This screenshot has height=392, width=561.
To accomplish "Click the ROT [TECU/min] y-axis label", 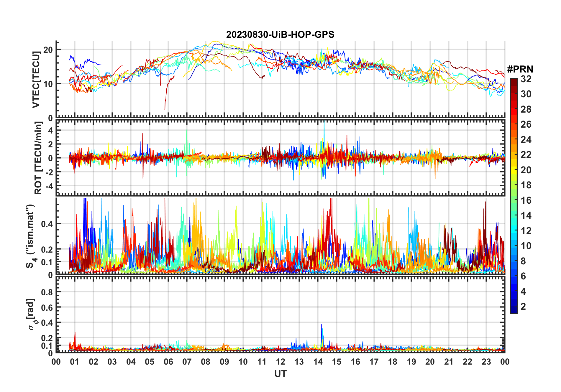I will (x=38, y=158).
